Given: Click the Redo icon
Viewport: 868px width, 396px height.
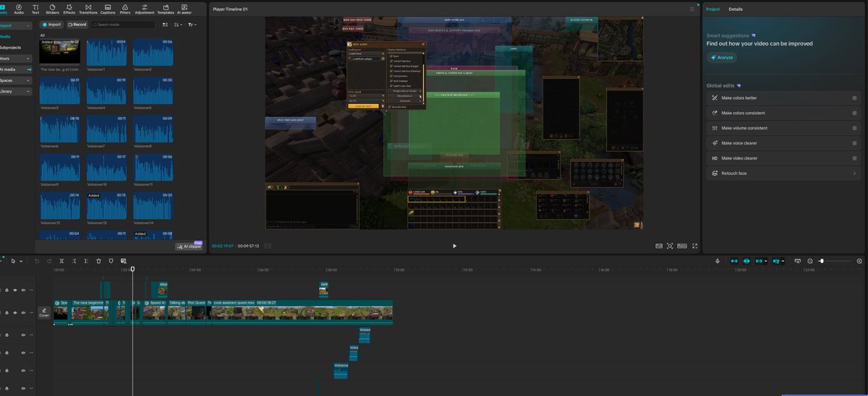Looking at the screenshot, I should pos(49,261).
